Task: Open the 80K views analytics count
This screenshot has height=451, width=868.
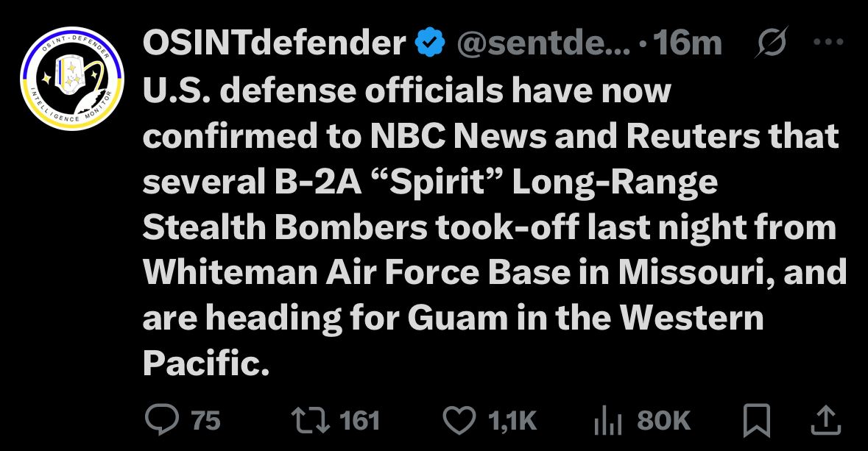Action: pos(663,421)
